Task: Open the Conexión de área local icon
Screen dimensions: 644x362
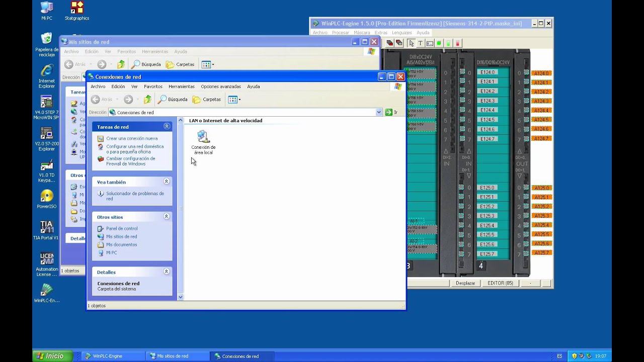Action: point(203,142)
